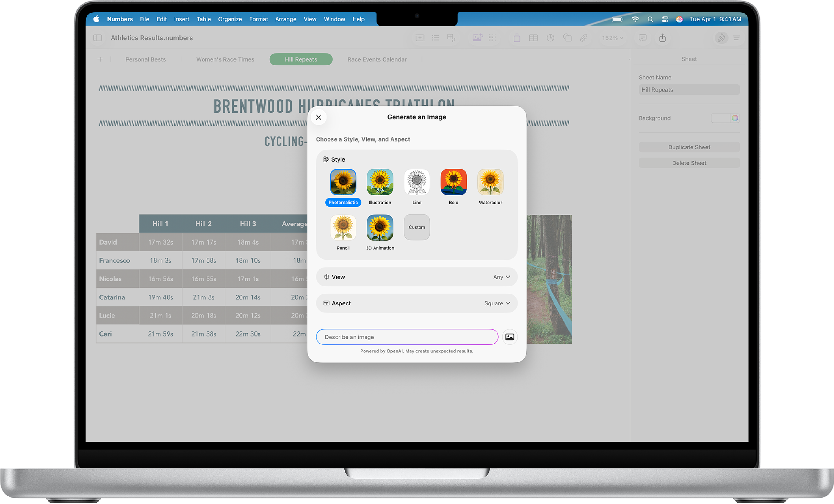Toggle the sidebar icon next to filename
Viewport: 834px width, 504px height.
click(x=97, y=38)
